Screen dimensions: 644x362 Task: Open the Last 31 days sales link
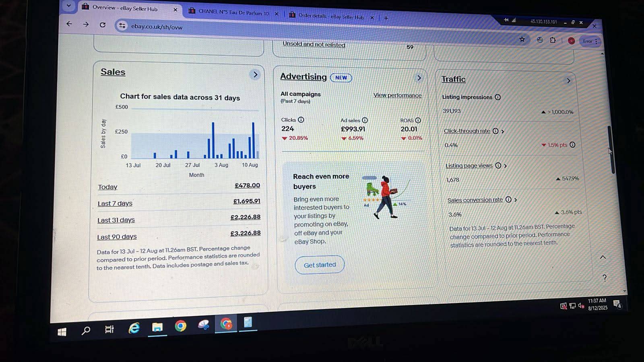(116, 220)
